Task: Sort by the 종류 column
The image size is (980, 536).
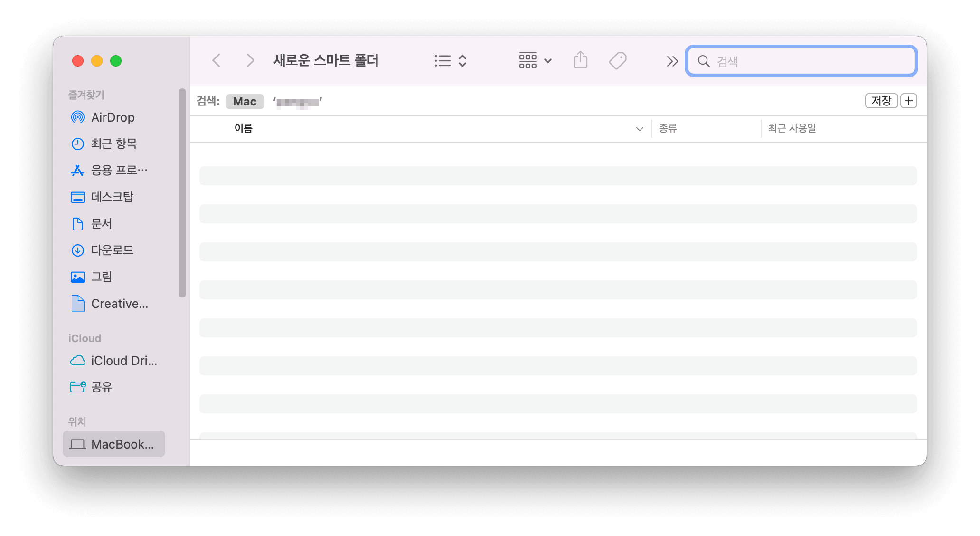Action: pos(668,128)
